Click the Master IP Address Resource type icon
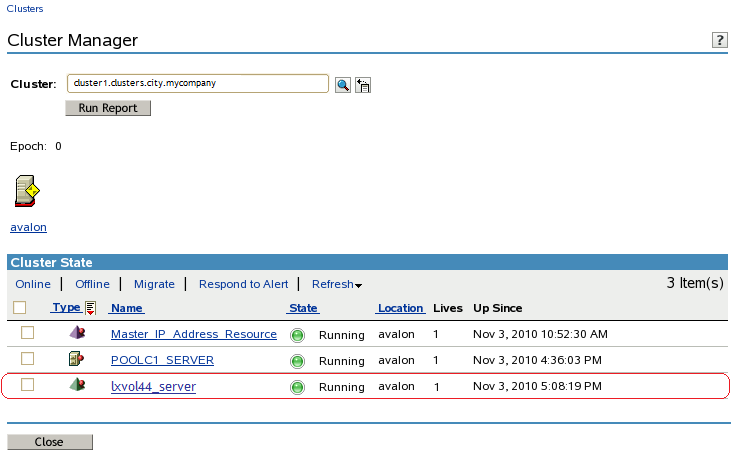The image size is (731, 464). click(x=76, y=333)
